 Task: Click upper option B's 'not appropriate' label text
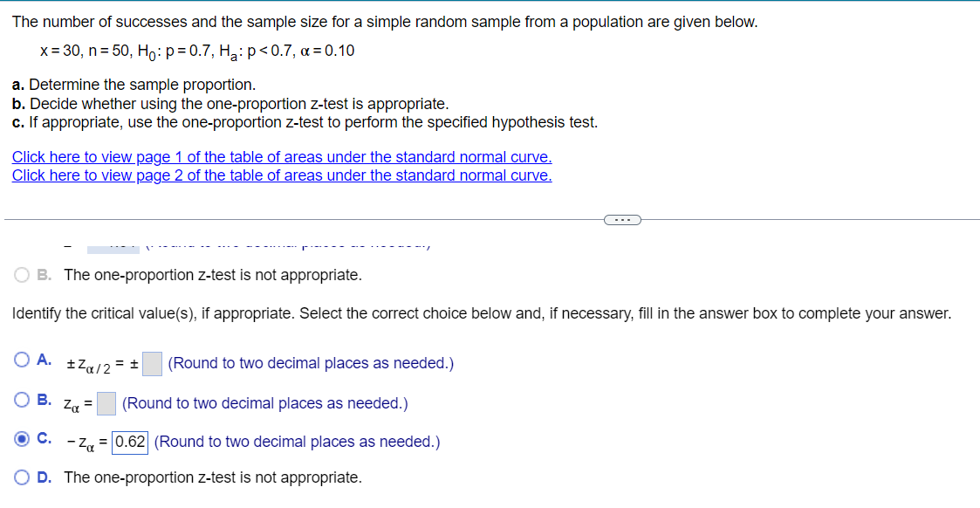pyautogui.click(x=213, y=275)
